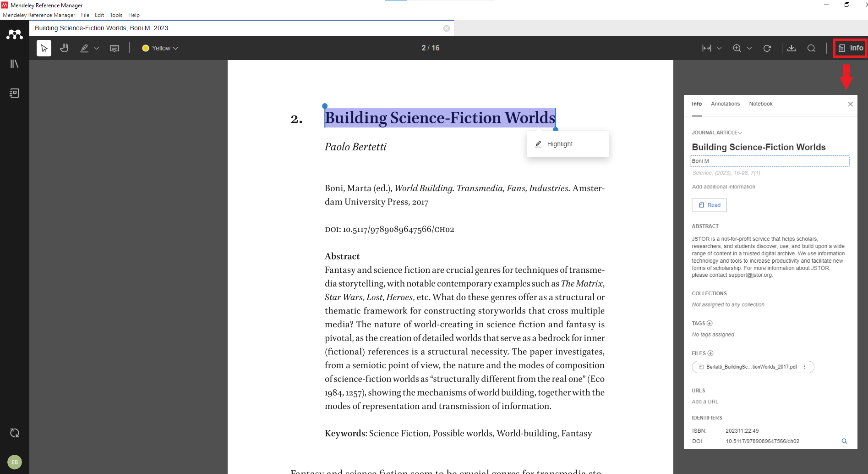868x474 pixels.
Task: Click the DOI value in identifiers
Action: click(762, 441)
